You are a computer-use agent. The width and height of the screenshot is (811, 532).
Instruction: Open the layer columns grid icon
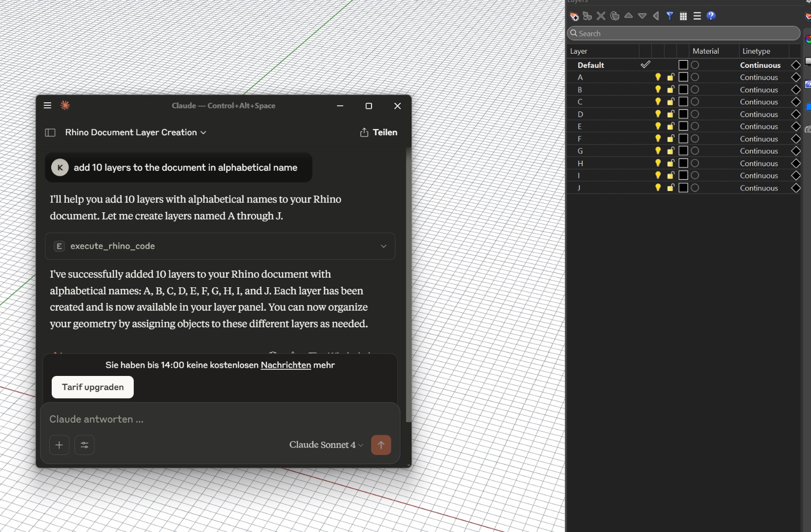click(x=683, y=16)
